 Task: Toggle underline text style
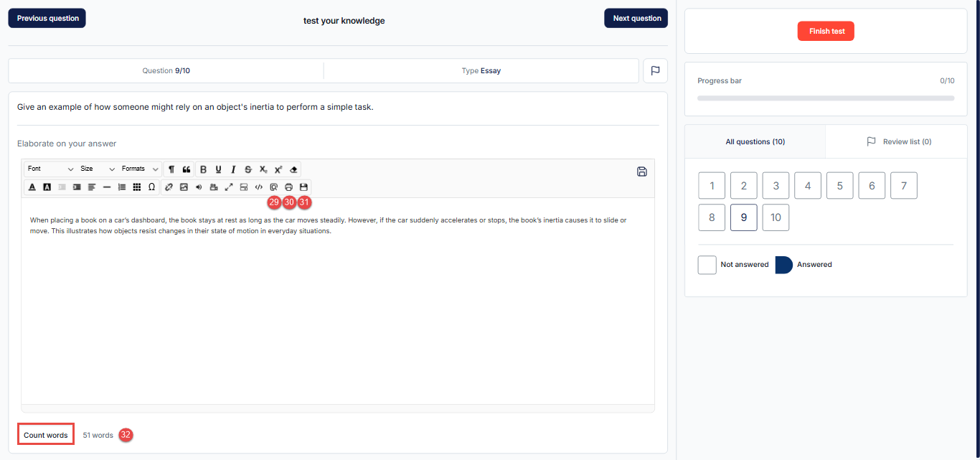218,169
